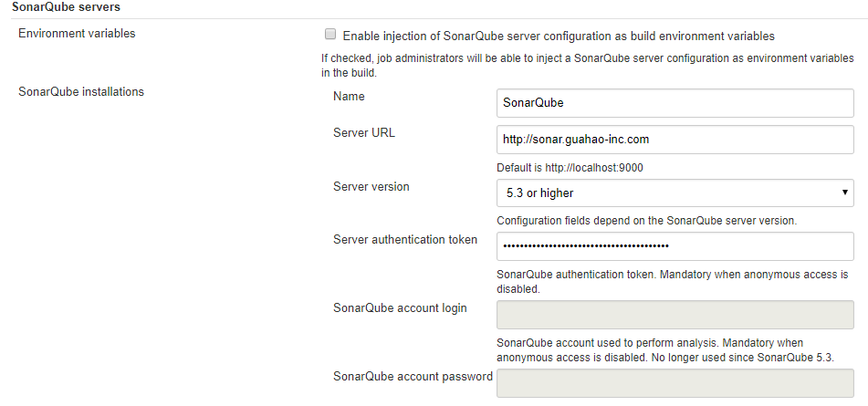Enable injection of SonarQube server configuration checkbox
Viewport: 868px width, 406px height.
[x=330, y=36]
